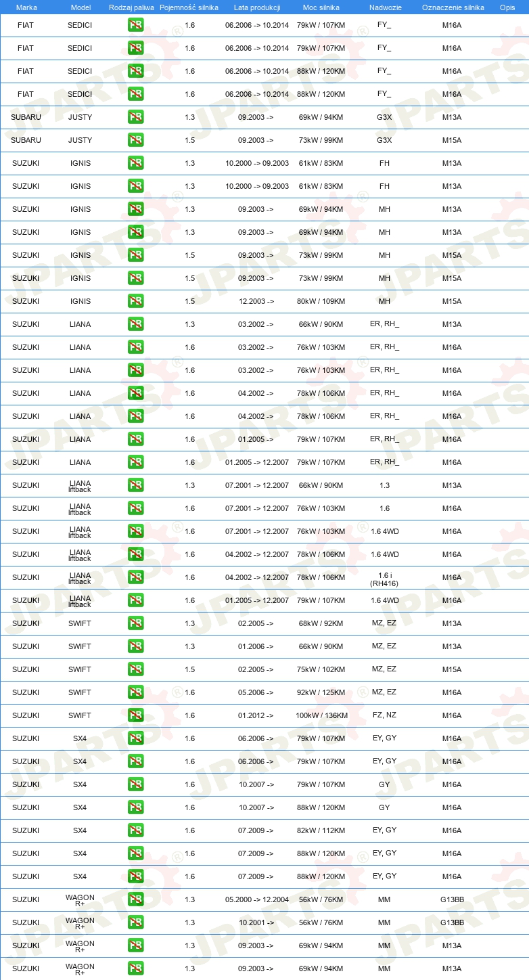Click the Pojemność silnika column header

point(189,7)
